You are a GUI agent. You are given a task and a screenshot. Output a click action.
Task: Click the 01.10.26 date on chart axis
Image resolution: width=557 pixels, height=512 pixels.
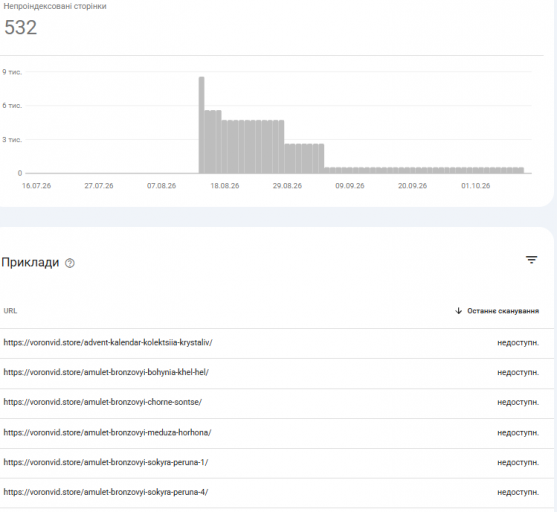click(476, 186)
